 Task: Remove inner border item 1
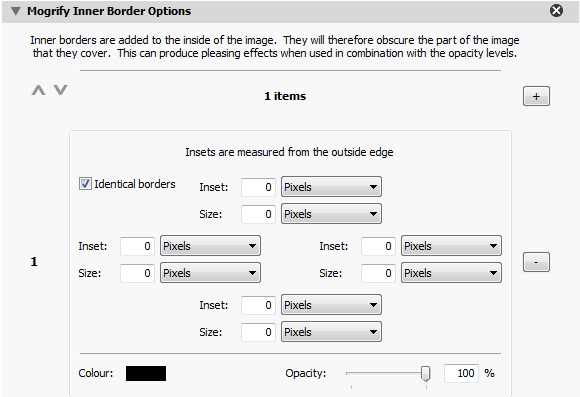click(x=536, y=262)
